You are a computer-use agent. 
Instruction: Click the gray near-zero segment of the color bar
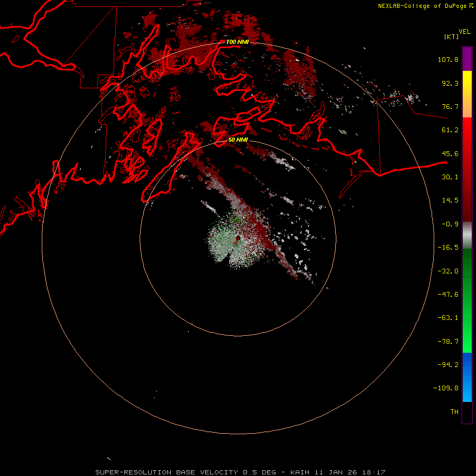click(467, 235)
